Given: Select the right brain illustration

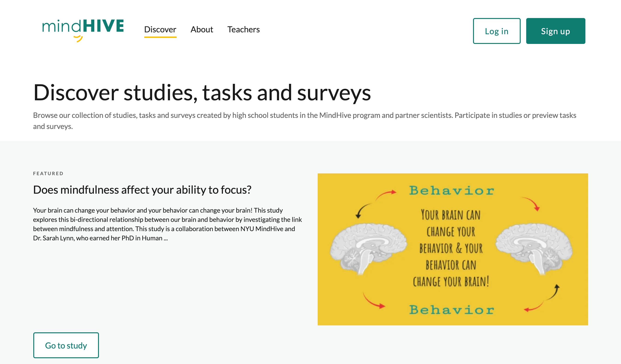Looking at the screenshot, I should coord(534,248).
